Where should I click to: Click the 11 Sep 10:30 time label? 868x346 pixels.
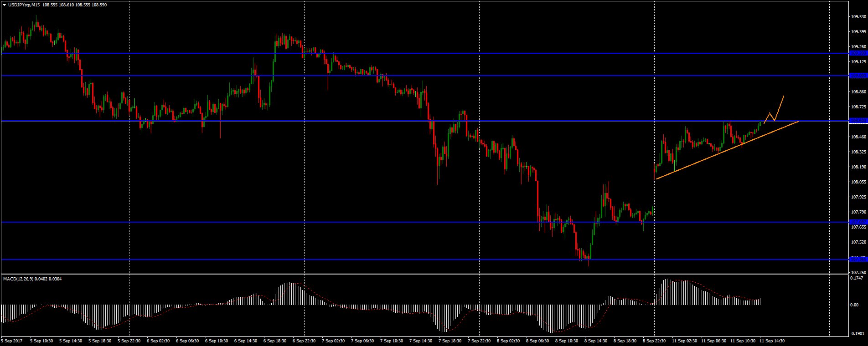pyautogui.click(x=743, y=341)
